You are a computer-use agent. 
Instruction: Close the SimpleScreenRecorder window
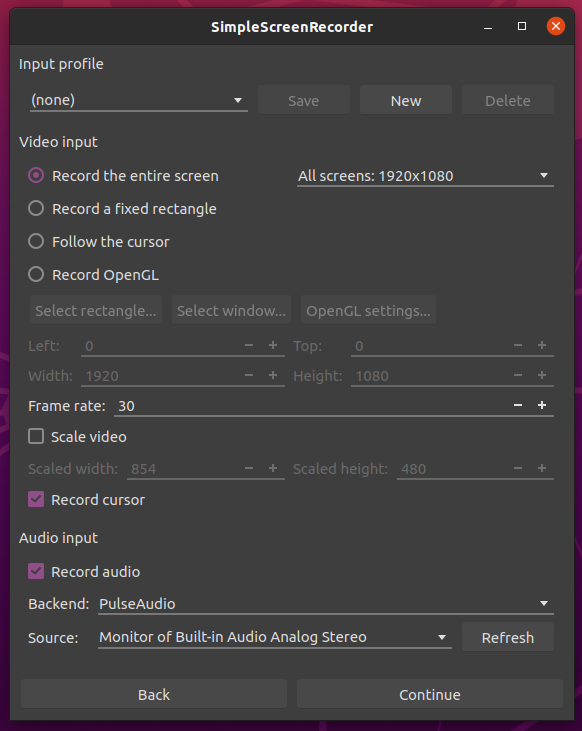555,26
